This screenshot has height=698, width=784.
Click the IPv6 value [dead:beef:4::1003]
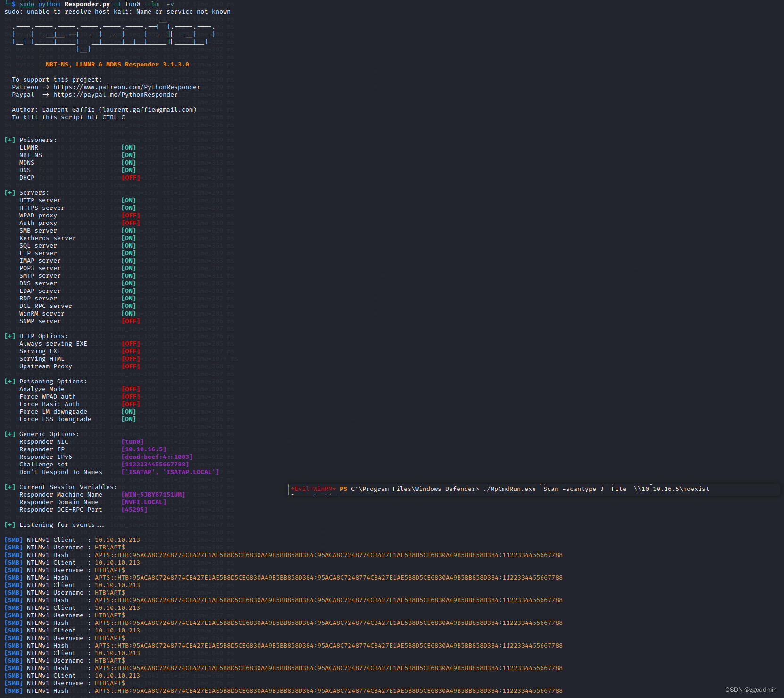pyautogui.click(x=157, y=457)
